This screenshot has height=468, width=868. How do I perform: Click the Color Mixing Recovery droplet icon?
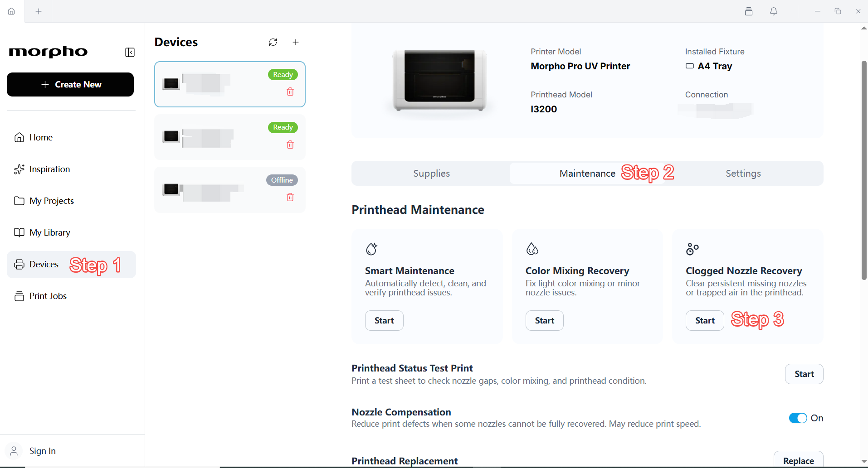point(532,249)
